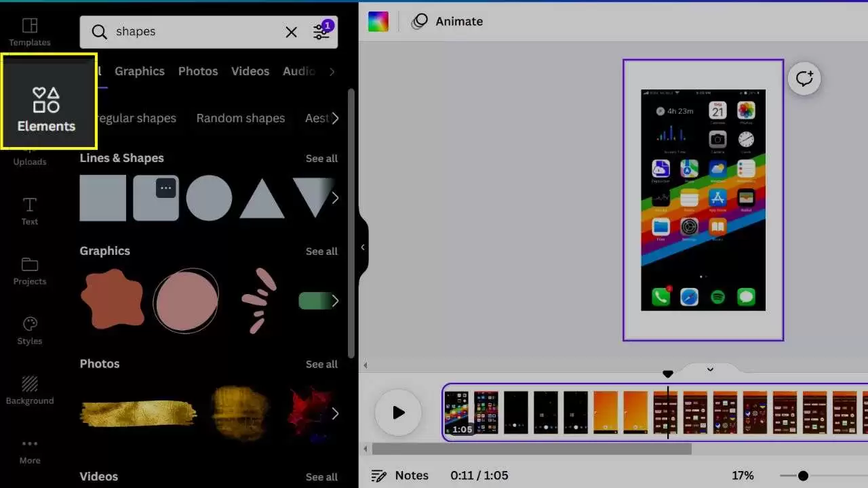
Task: Open the Styles sidebar panel
Action: point(30,331)
